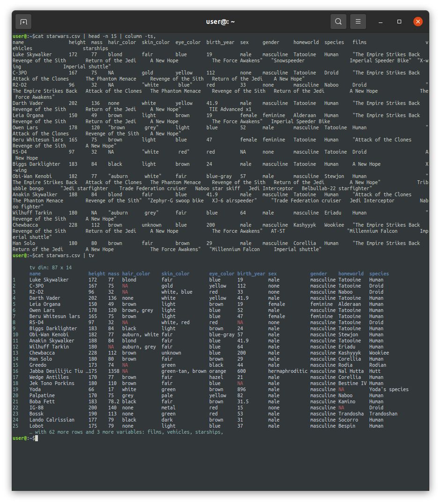441x504 pixels.
Task: Open a new terminal tab
Action: tap(23, 22)
